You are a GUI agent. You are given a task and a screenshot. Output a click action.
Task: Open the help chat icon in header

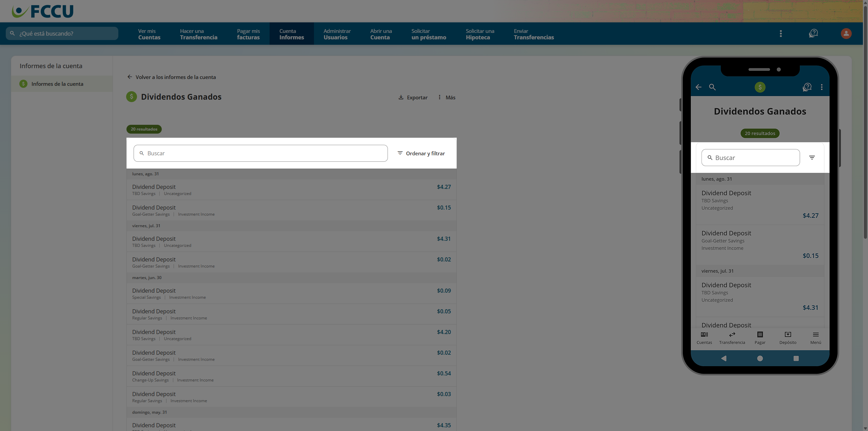(x=813, y=34)
